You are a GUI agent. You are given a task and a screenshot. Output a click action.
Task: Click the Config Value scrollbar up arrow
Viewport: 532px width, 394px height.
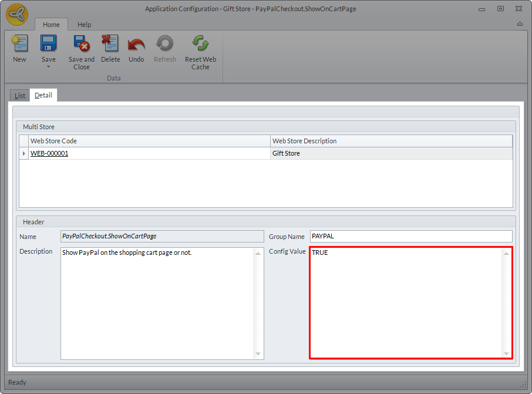506,254
